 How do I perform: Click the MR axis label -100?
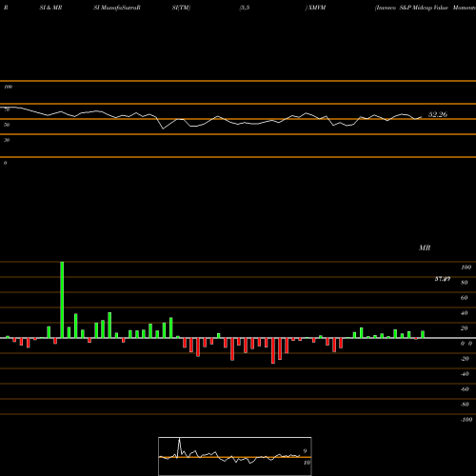coord(466,420)
